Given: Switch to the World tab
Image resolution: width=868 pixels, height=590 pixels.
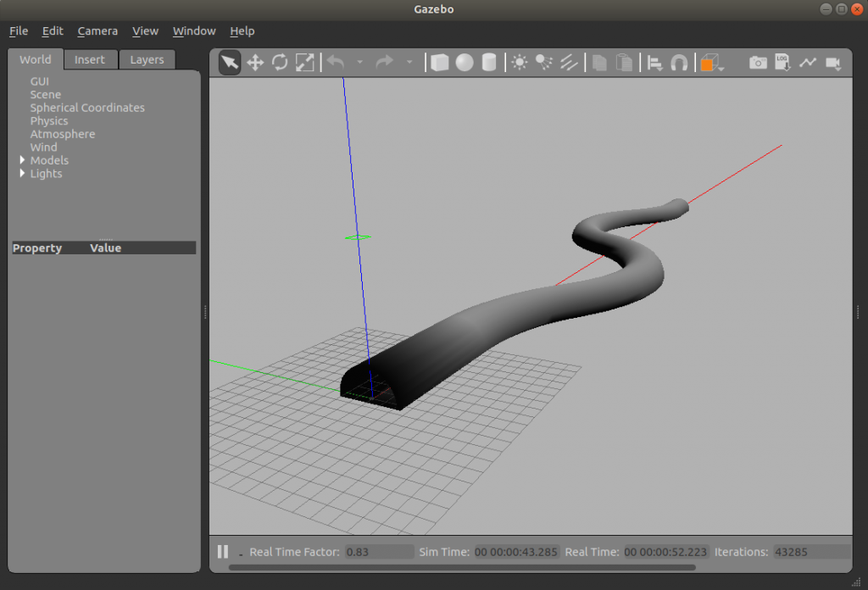Looking at the screenshot, I should pos(36,59).
